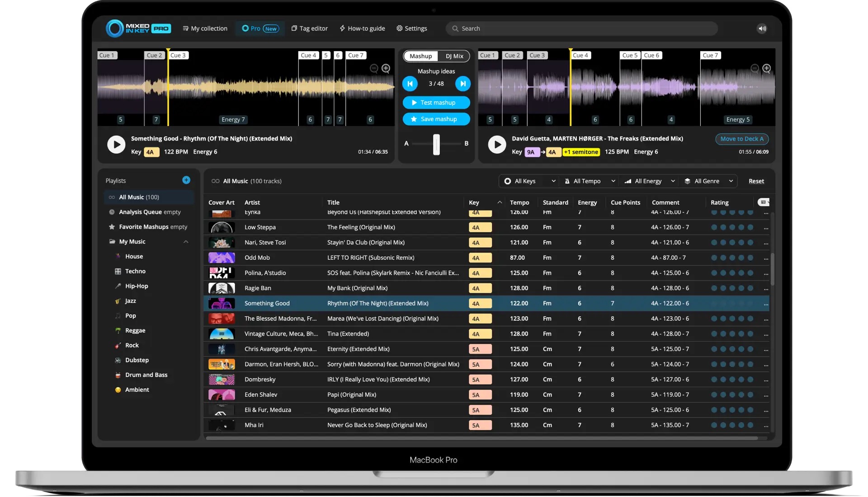Switch to DJ Mix mode

tap(454, 56)
